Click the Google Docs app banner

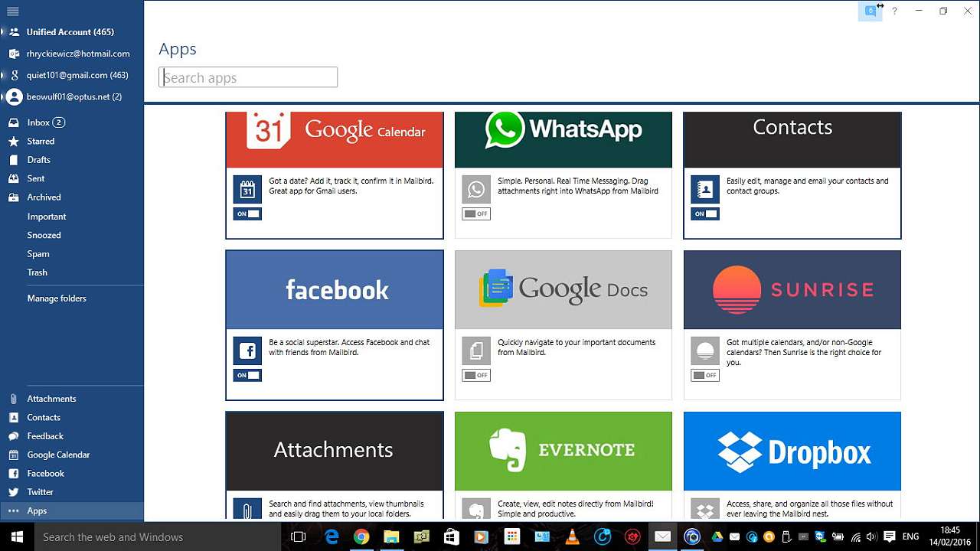click(x=563, y=290)
